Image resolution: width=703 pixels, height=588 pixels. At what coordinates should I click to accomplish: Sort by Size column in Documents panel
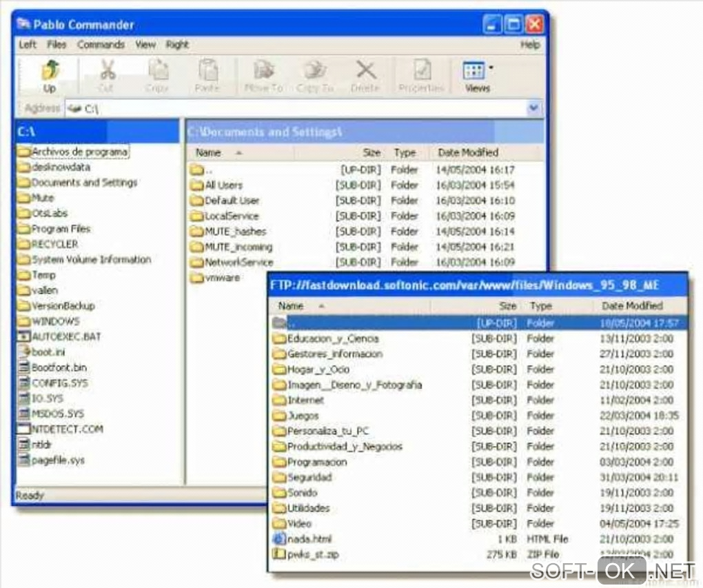[x=339, y=152]
